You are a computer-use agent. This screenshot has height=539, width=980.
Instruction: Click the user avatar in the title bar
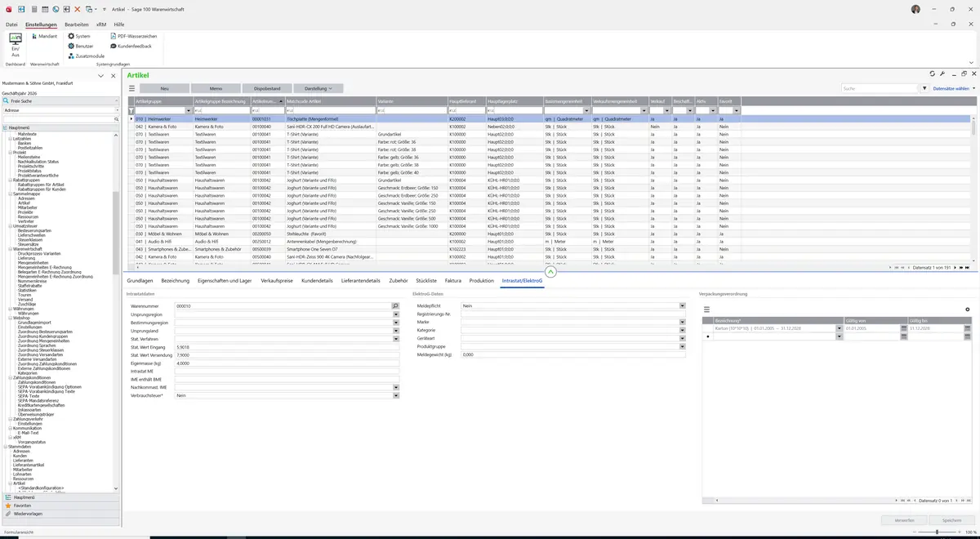(915, 9)
